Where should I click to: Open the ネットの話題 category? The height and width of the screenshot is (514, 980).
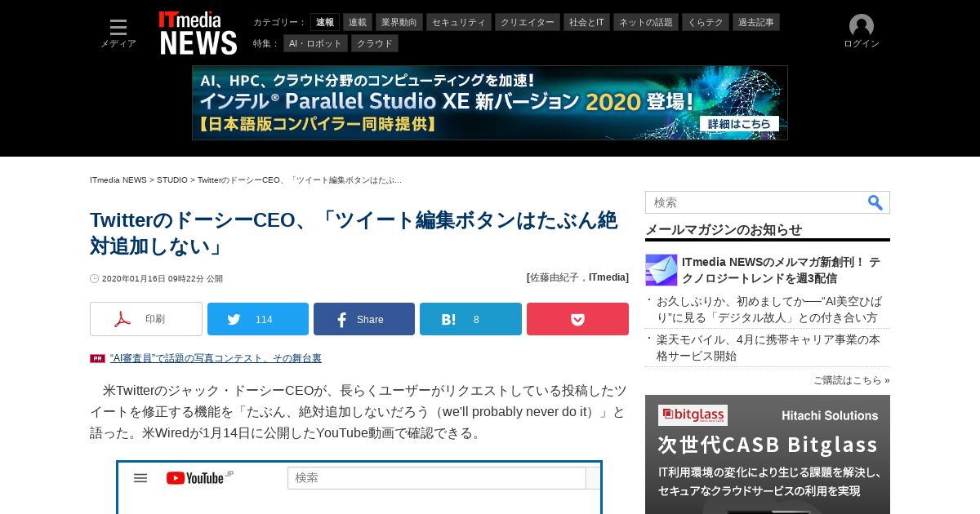[646, 22]
